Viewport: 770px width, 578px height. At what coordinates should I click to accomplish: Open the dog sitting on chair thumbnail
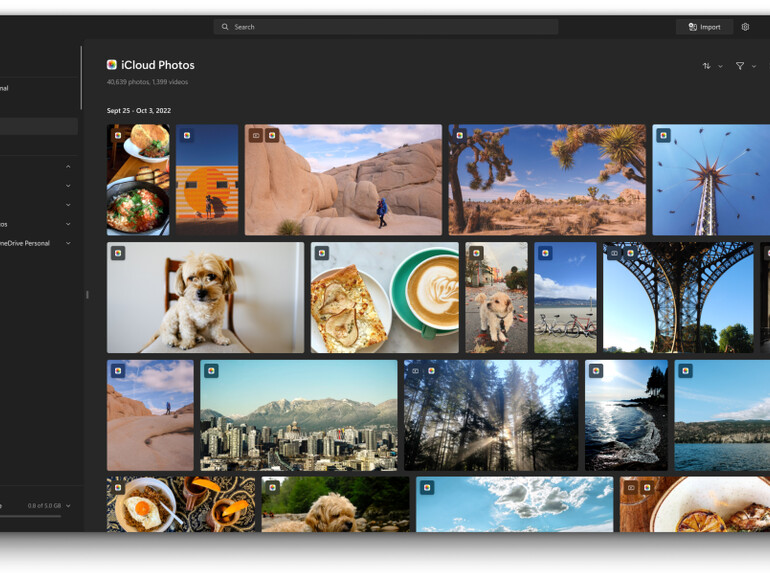point(206,298)
